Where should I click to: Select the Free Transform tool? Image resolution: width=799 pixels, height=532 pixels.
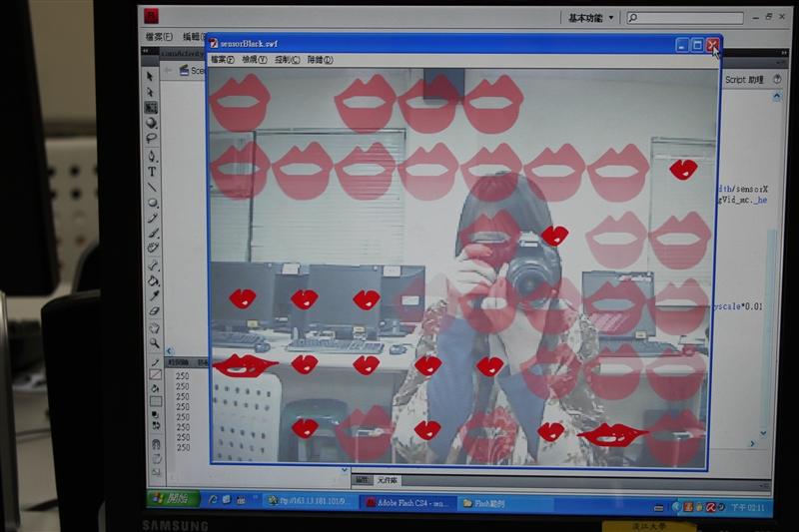tap(151, 108)
